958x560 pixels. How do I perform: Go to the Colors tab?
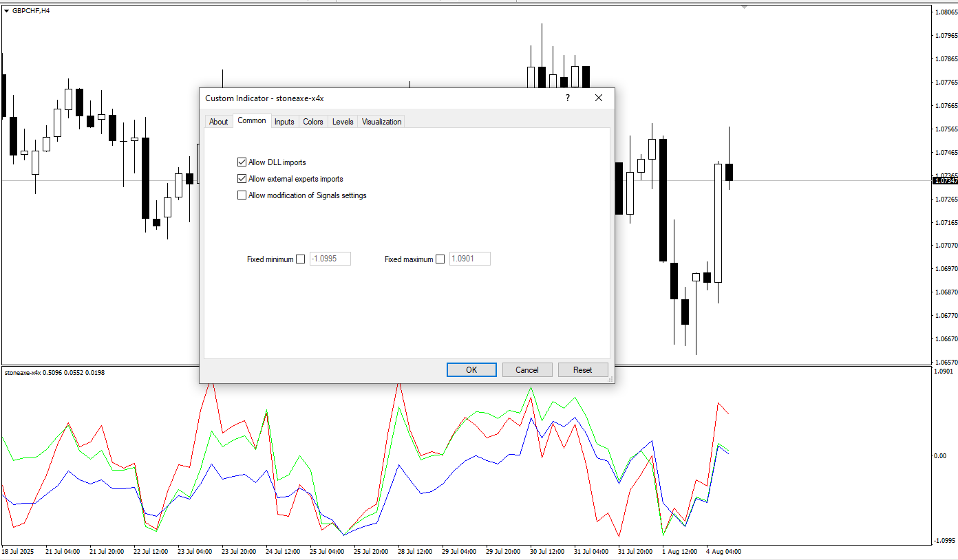313,122
